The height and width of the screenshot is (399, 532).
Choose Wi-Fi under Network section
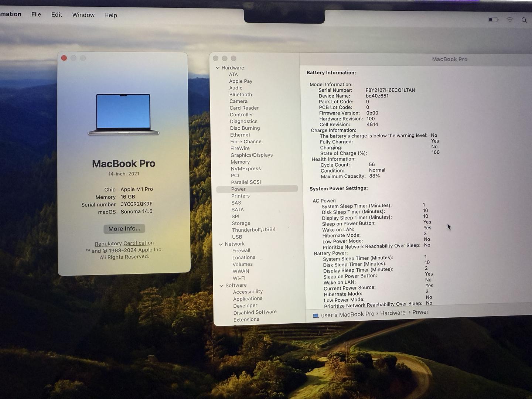239,278
